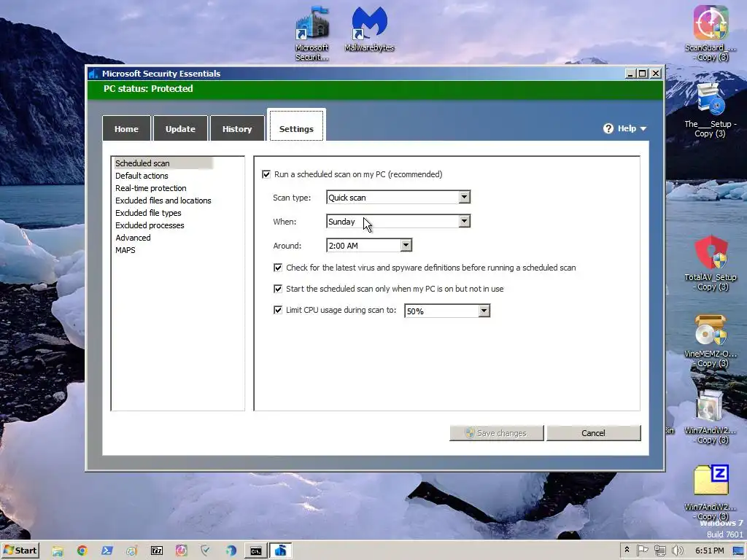The height and width of the screenshot is (560, 747).
Task: Open the ScanGuard pink taskbar icon
Action: coord(182,551)
